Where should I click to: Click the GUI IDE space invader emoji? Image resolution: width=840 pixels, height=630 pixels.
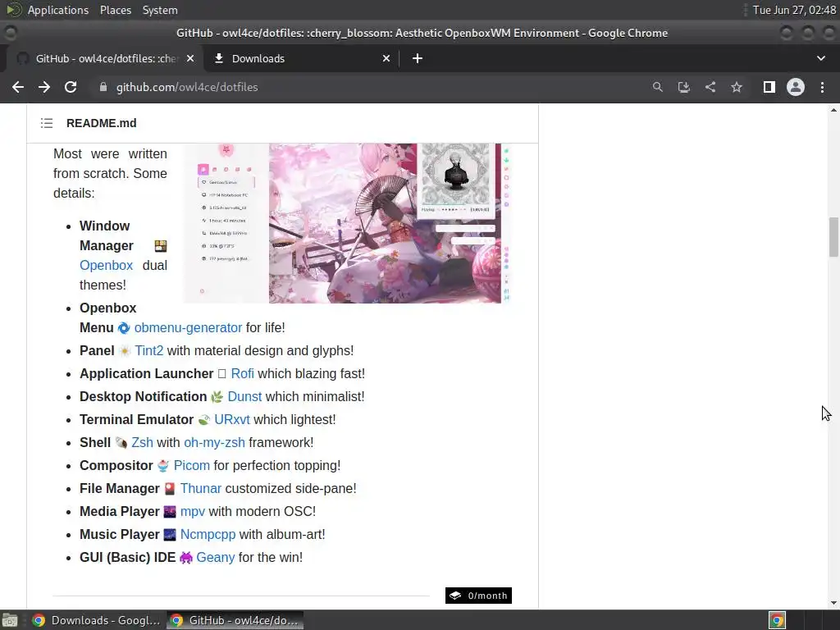pyautogui.click(x=186, y=558)
